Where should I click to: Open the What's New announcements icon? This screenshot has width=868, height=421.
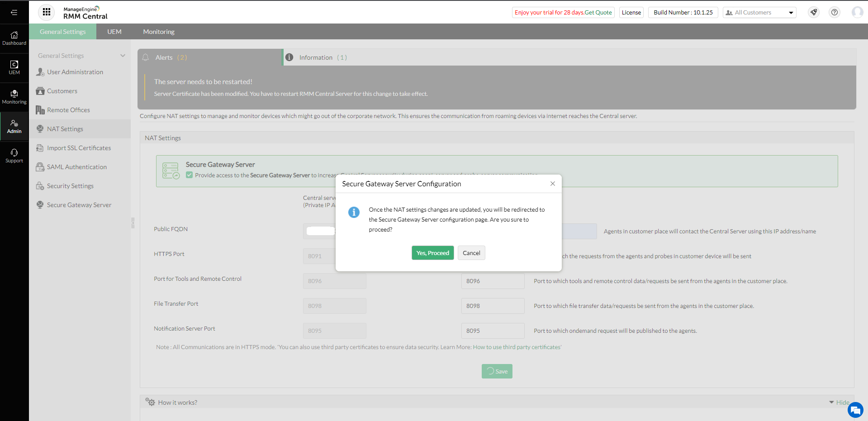[813, 12]
